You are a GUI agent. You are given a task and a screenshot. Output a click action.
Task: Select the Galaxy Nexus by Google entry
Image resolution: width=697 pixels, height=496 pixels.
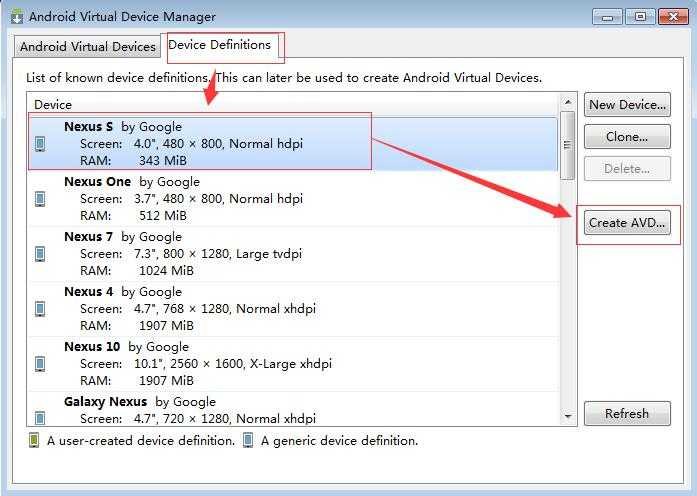[293, 409]
